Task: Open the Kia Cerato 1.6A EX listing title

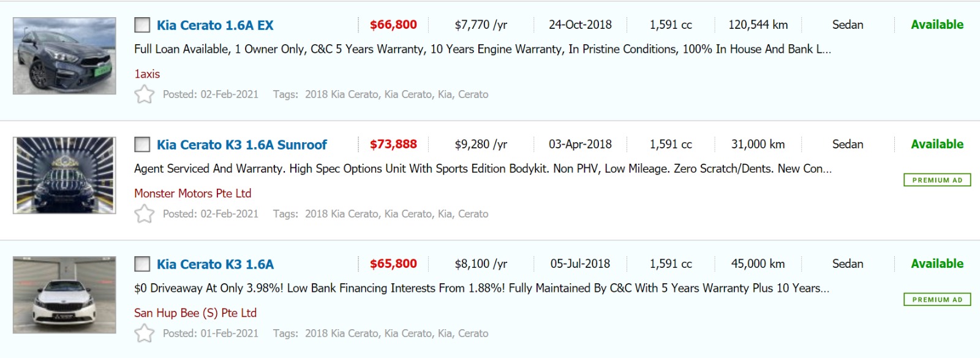Action: pyautogui.click(x=215, y=25)
